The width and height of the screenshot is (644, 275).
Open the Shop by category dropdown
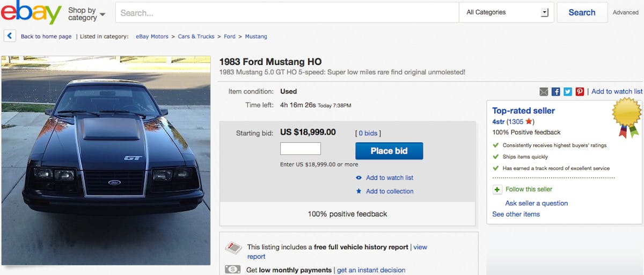pos(86,14)
